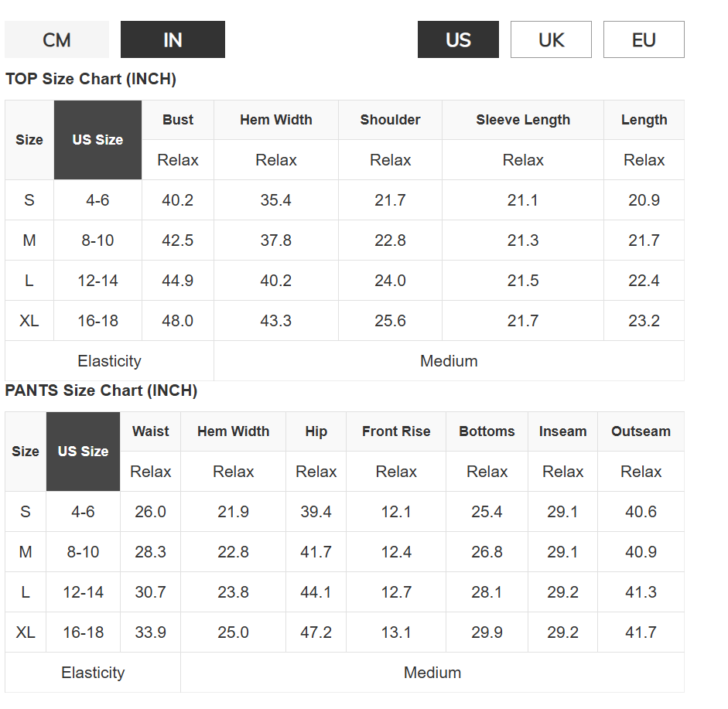Image resolution: width=728 pixels, height=709 pixels.
Task: Select the Bust column header
Action: coord(178,120)
